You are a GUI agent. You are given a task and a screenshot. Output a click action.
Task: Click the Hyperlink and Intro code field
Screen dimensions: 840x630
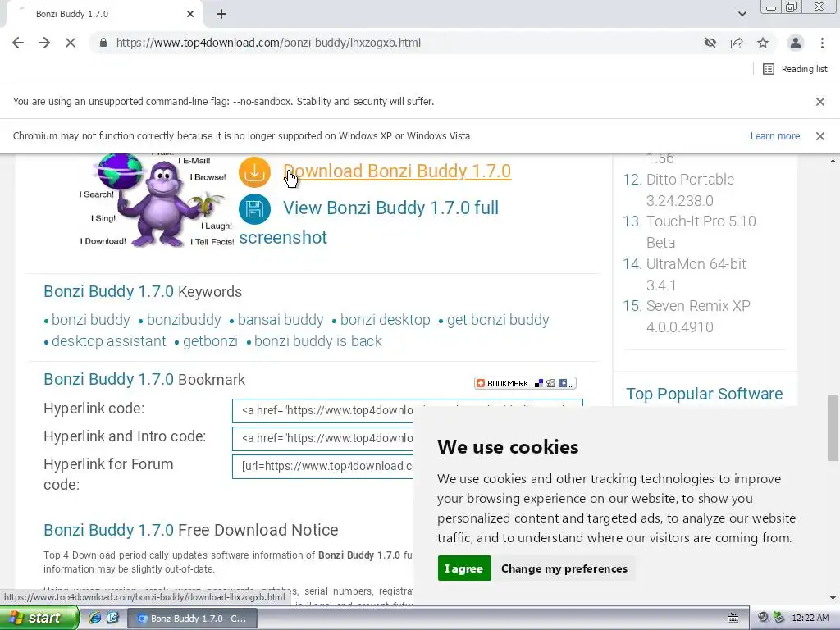tap(323, 439)
